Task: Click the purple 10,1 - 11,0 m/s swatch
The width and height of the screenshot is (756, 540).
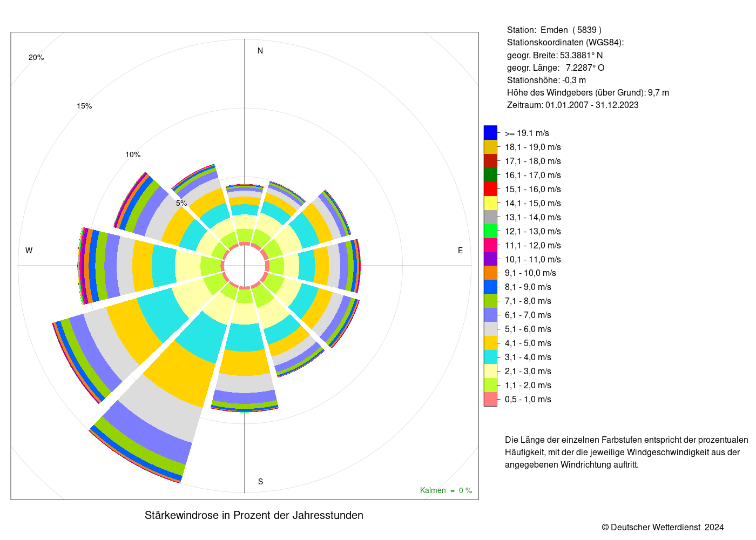Action: click(x=490, y=259)
